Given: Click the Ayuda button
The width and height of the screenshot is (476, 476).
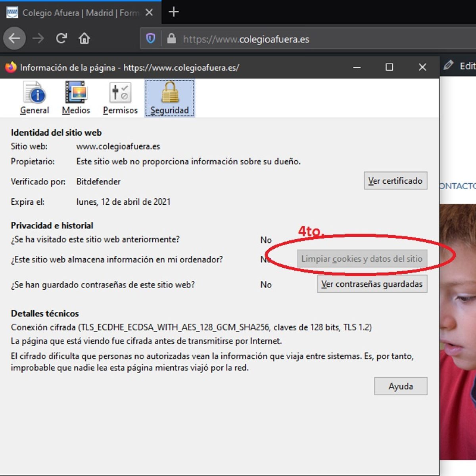Looking at the screenshot, I should pyautogui.click(x=401, y=386).
